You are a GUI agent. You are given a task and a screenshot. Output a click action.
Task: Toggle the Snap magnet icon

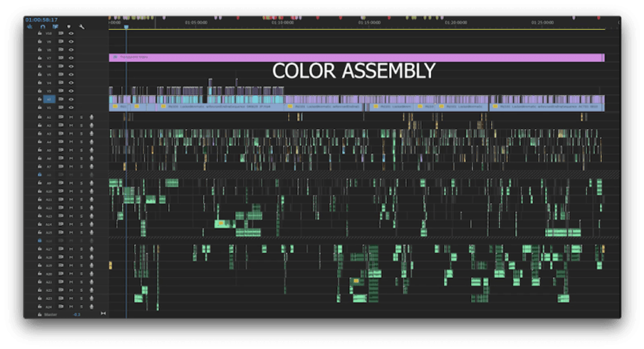[x=43, y=27]
